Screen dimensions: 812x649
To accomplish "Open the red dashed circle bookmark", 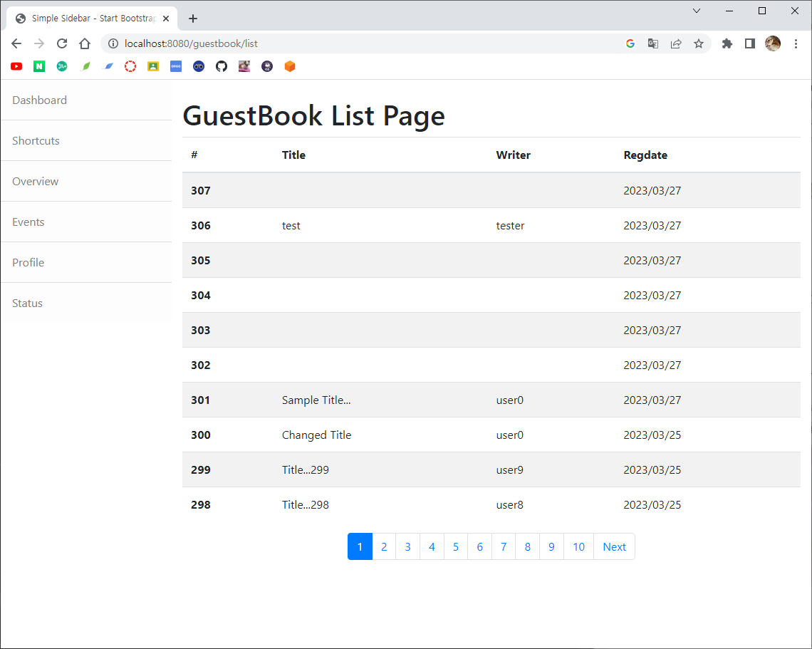I will 130,66.
